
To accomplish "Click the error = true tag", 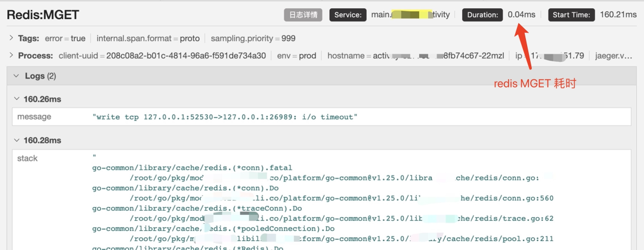I will click(x=65, y=39).
